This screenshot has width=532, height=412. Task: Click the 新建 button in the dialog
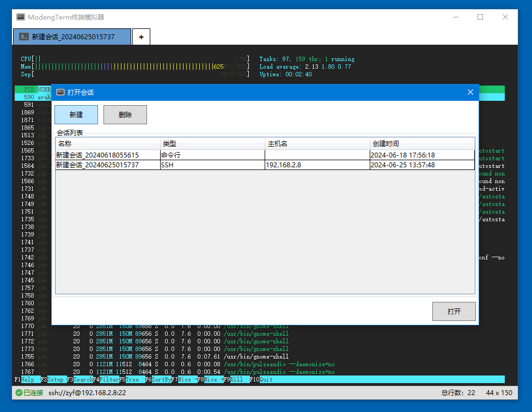(76, 114)
